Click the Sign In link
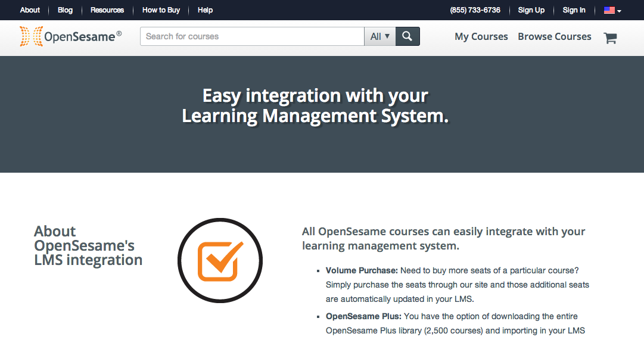The height and width of the screenshot is (343, 644). tap(574, 10)
